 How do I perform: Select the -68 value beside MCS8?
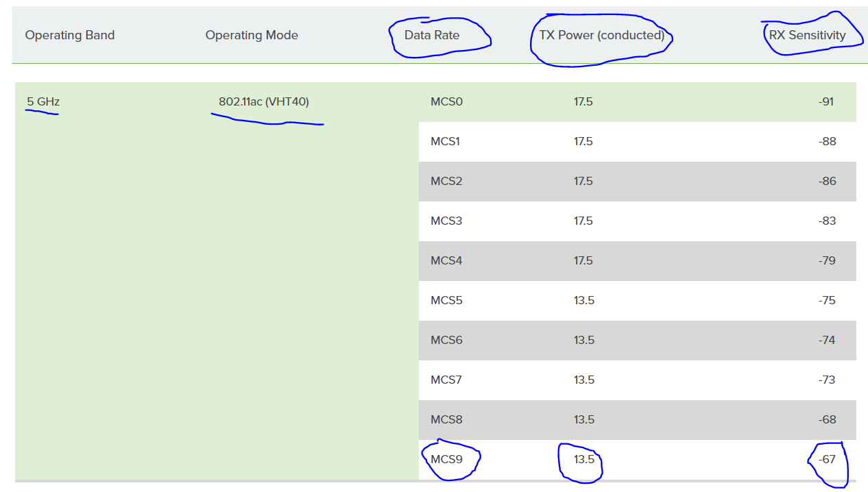[x=826, y=420]
